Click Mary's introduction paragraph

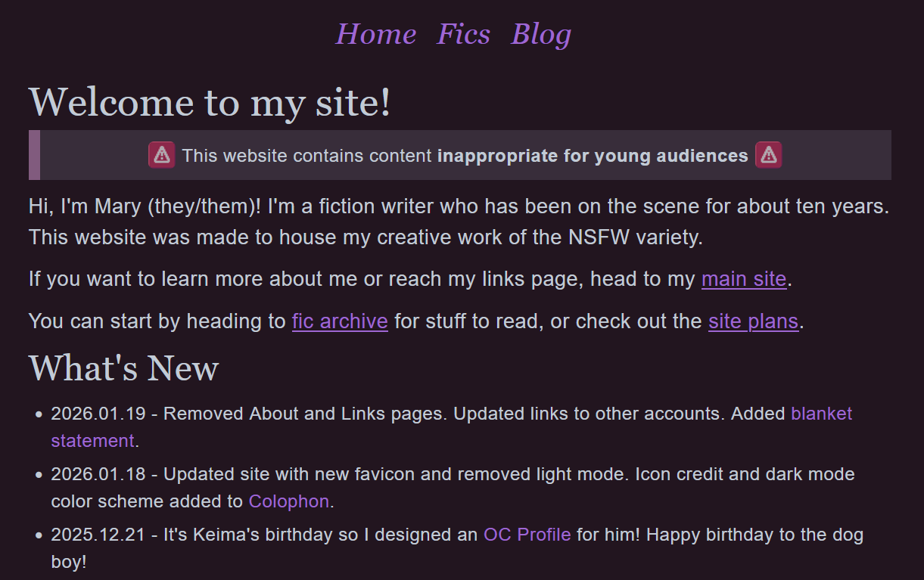tap(378, 221)
